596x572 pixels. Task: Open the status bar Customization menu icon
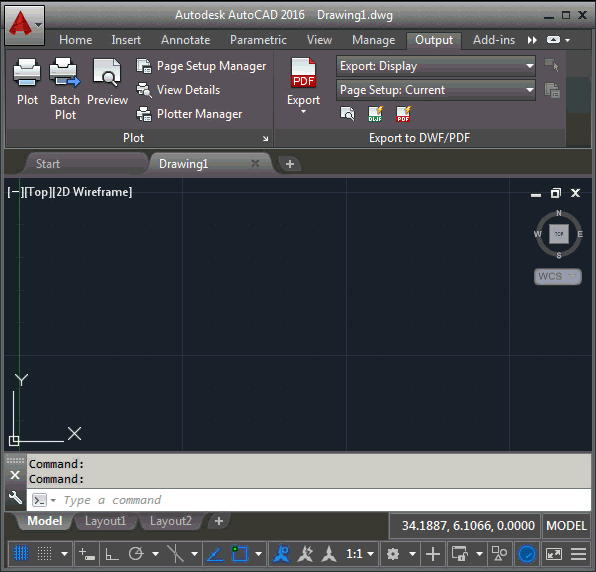click(x=579, y=554)
